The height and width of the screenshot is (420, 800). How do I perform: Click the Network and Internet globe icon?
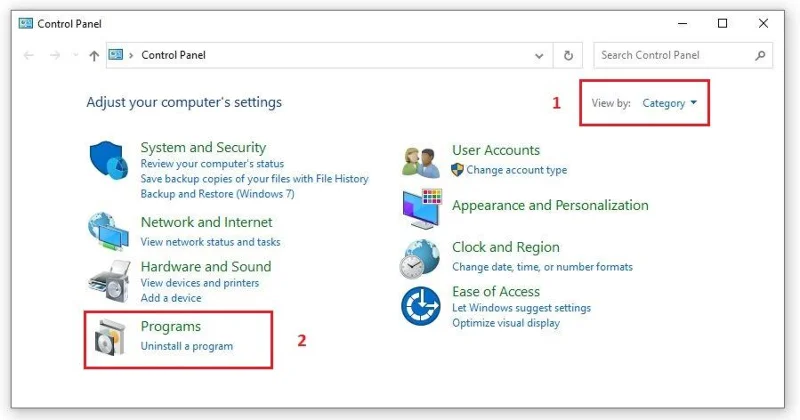pyautogui.click(x=108, y=231)
